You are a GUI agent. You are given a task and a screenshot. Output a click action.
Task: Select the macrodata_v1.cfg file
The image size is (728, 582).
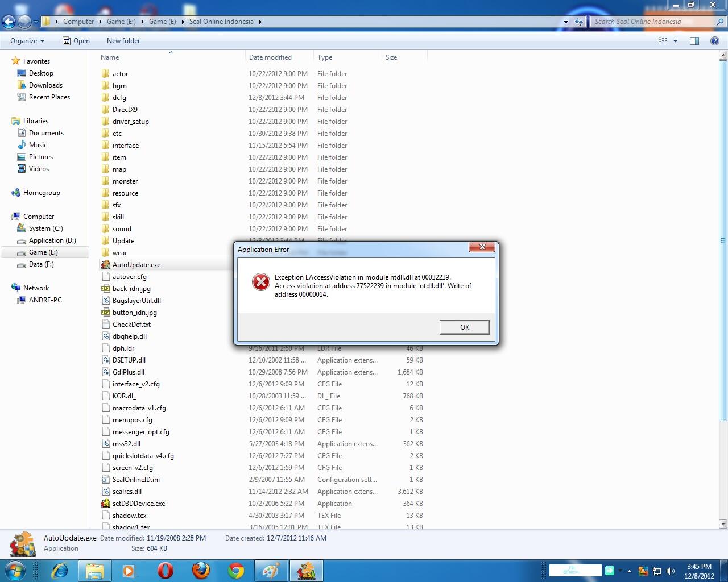[x=139, y=408]
